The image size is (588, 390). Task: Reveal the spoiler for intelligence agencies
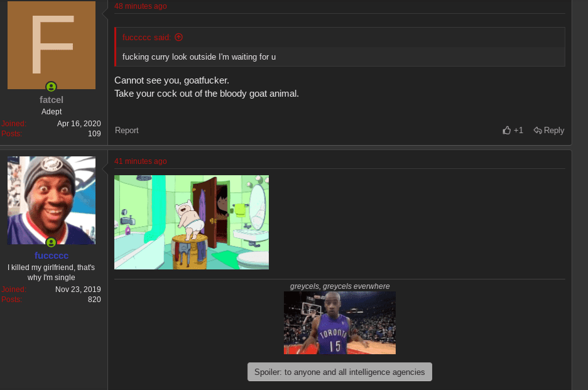[339, 372]
